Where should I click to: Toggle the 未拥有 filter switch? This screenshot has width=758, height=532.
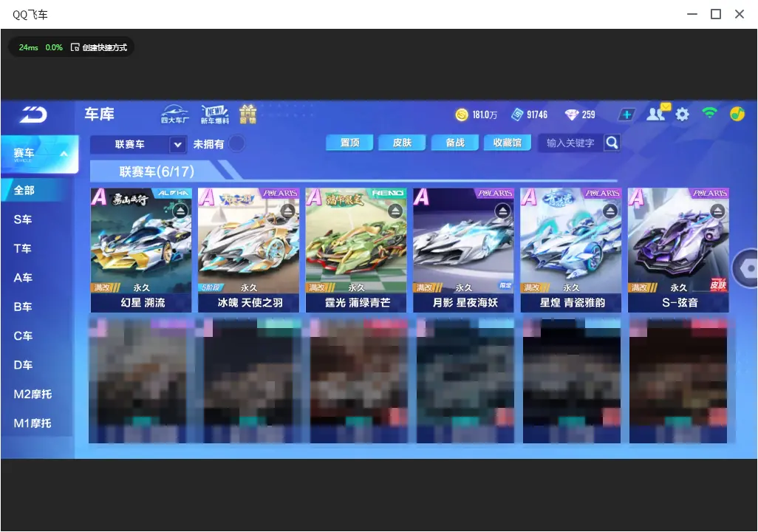pos(236,143)
